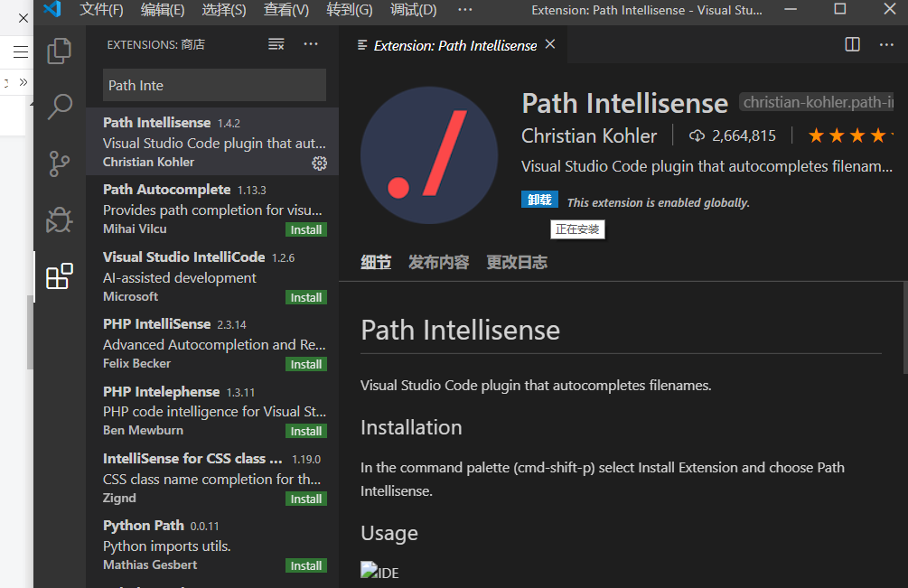The height and width of the screenshot is (588, 908).
Task: Select Path Autocomplete in results list
Action: (212, 209)
